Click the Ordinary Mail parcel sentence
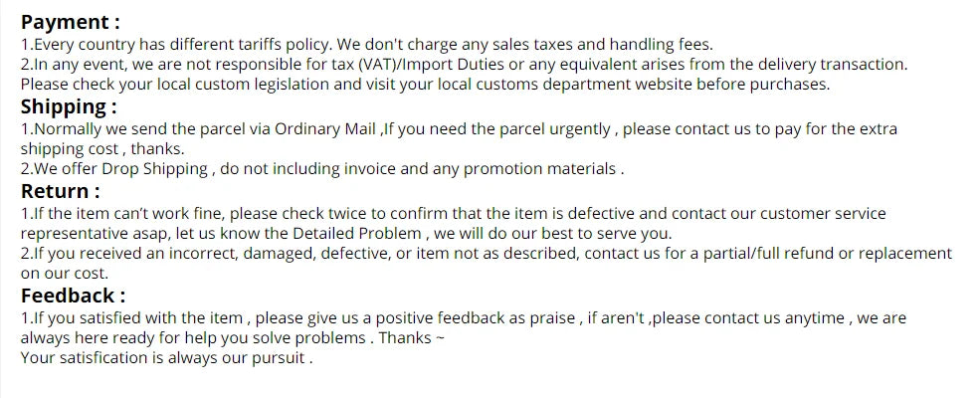Image resolution: width=980 pixels, height=398 pixels. pos(459,129)
